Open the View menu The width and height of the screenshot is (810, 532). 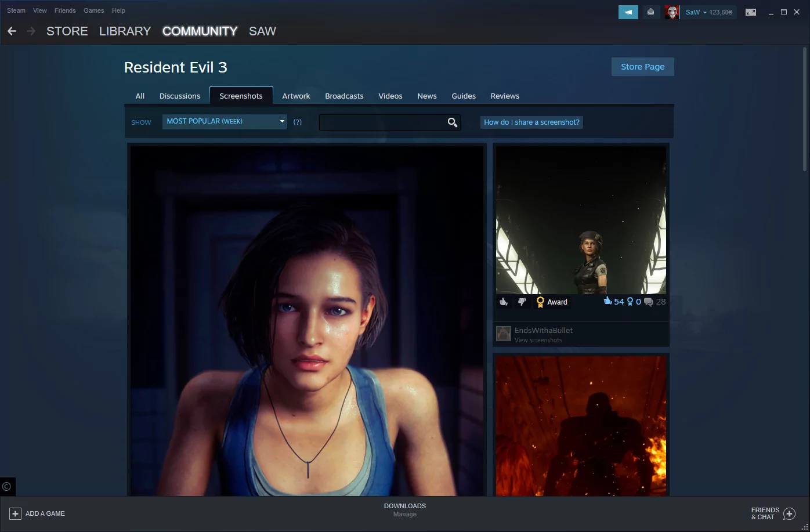click(40, 10)
